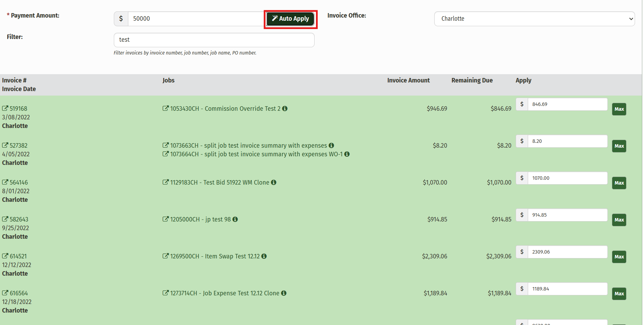Viewport: 644px width, 325px height.
Task: Open the Invoice Office dropdown
Action: 534,19
